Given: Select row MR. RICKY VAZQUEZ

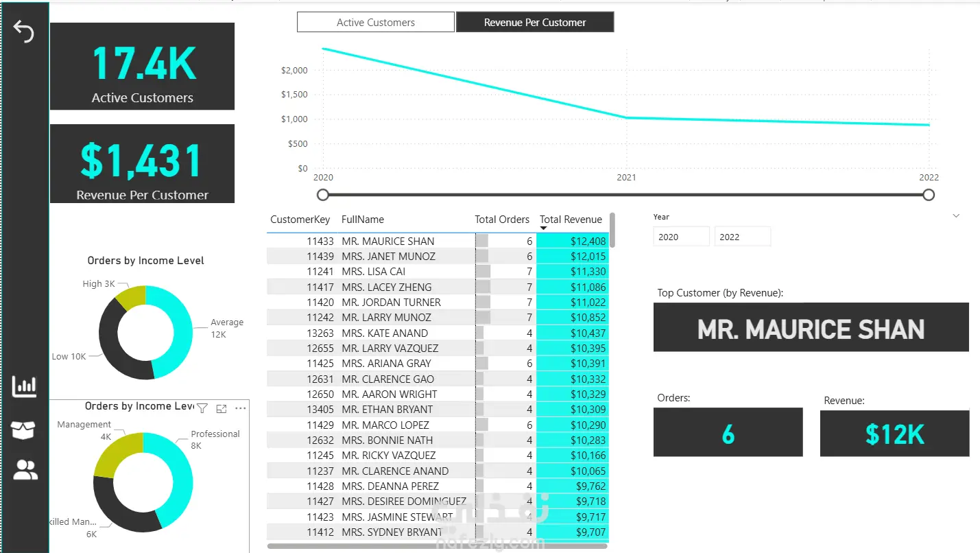Looking at the screenshot, I should pyautogui.click(x=438, y=455).
